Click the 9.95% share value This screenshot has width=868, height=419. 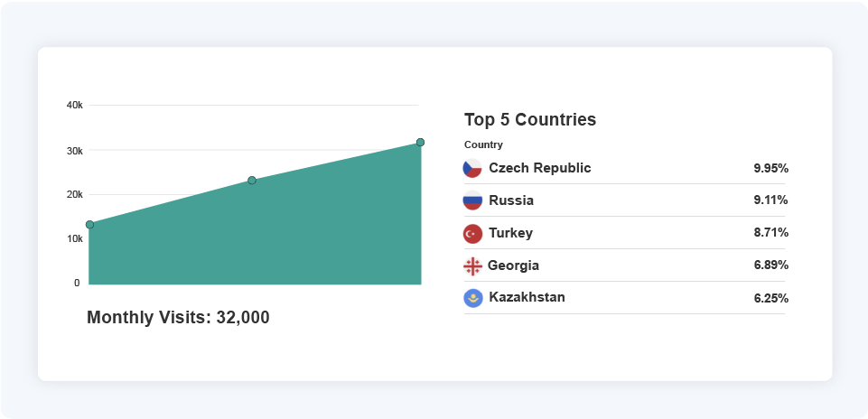pyautogui.click(x=770, y=168)
